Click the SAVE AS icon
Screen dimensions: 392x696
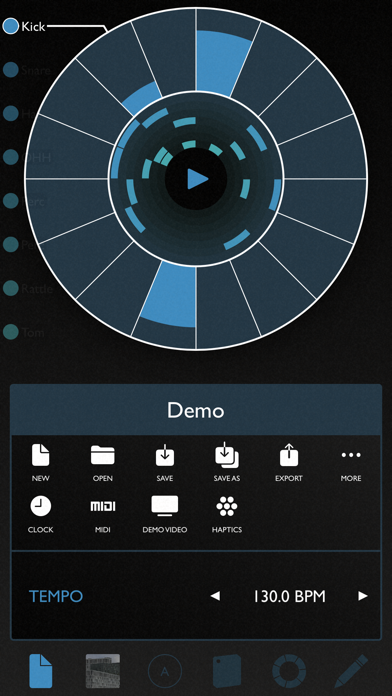click(227, 455)
